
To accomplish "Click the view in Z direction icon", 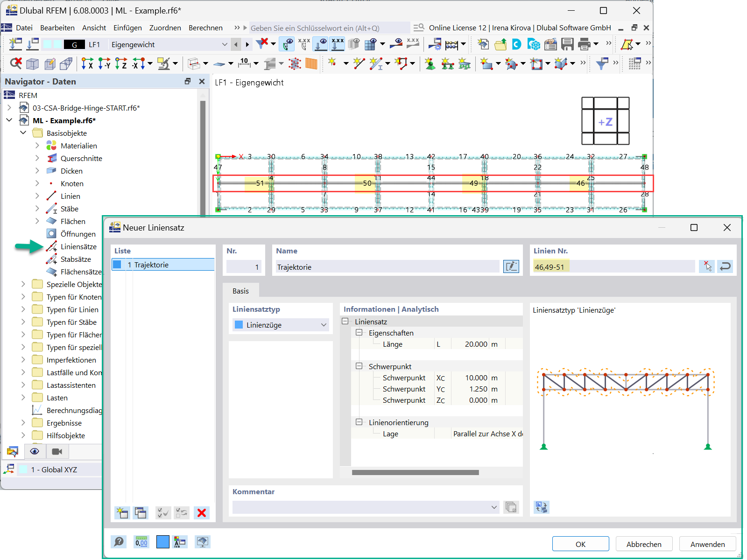I will [121, 63].
